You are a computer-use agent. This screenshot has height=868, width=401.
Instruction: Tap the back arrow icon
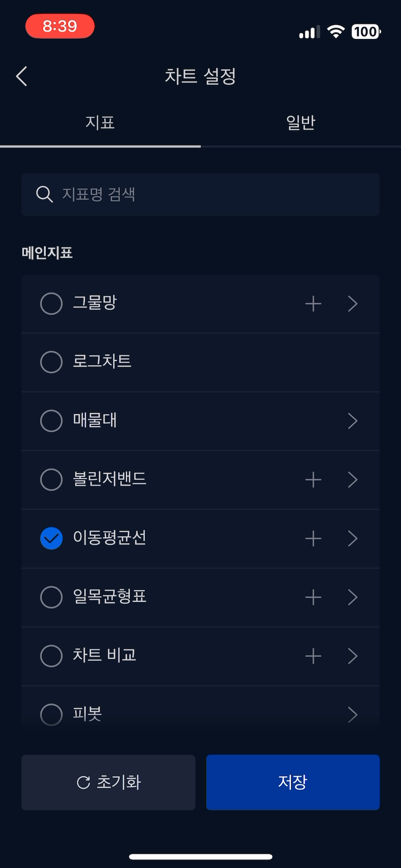tap(22, 76)
